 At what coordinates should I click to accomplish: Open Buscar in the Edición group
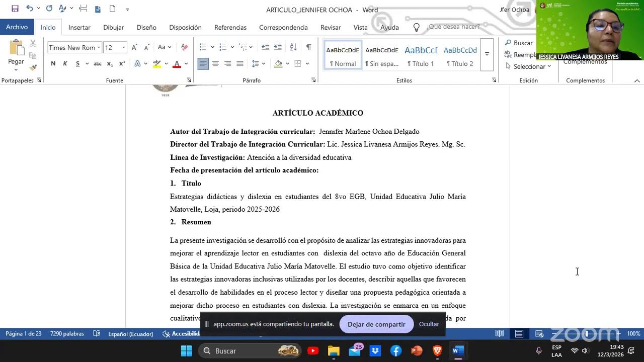pos(519,43)
